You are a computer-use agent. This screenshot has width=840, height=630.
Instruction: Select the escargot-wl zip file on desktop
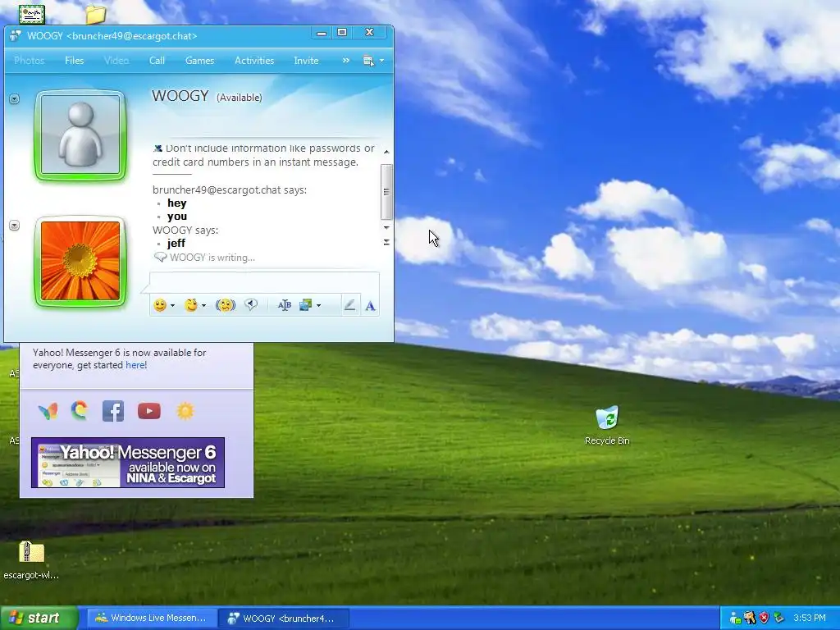pos(31,560)
